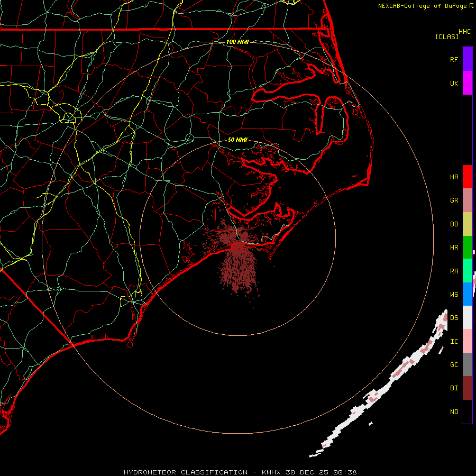Click the GC legend label
The image size is (476, 476).
[454, 364]
